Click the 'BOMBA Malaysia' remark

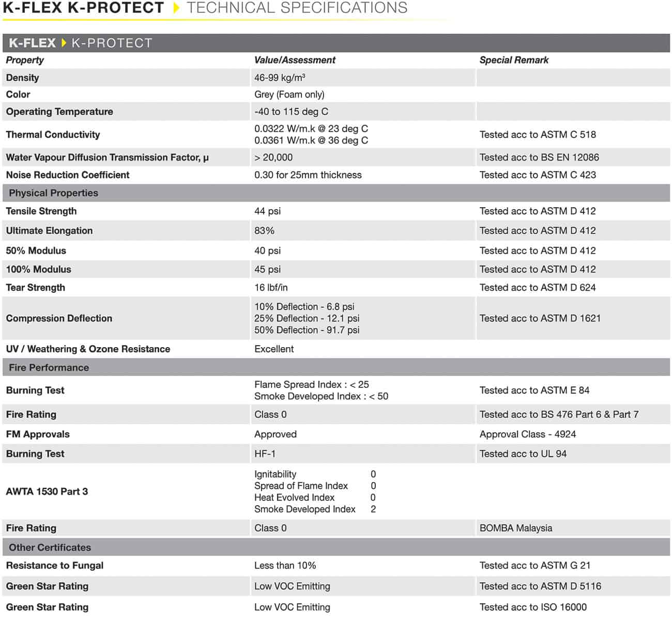point(516,528)
